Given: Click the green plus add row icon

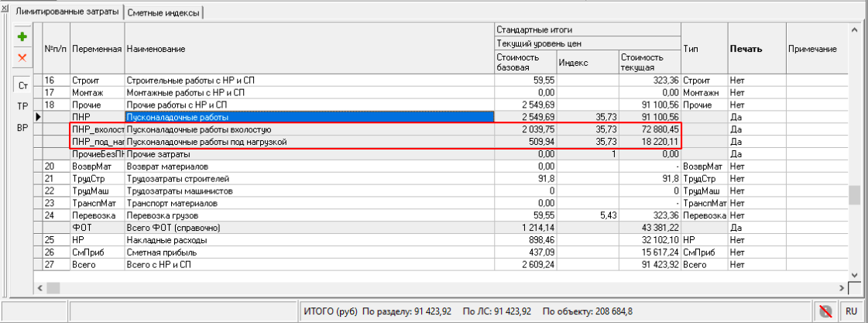Looking at the screenshot, I should (x=22, y=37).
